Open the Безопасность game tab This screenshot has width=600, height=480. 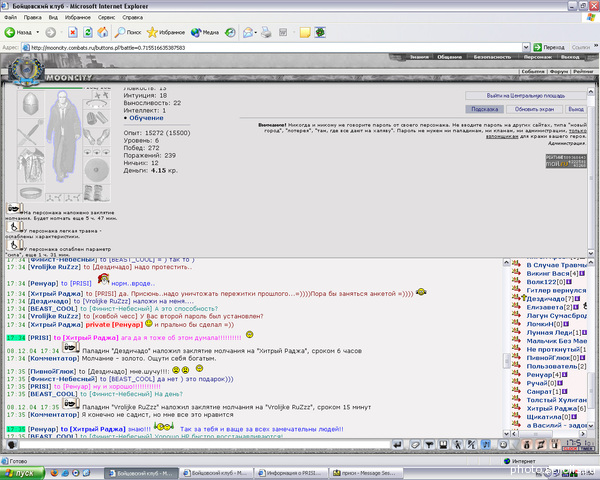click(492, 57)
